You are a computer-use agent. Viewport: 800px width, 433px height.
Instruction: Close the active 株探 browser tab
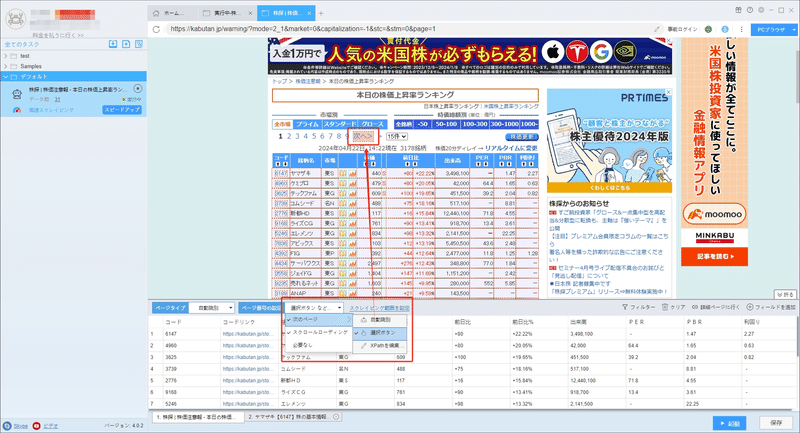(309, 13)
